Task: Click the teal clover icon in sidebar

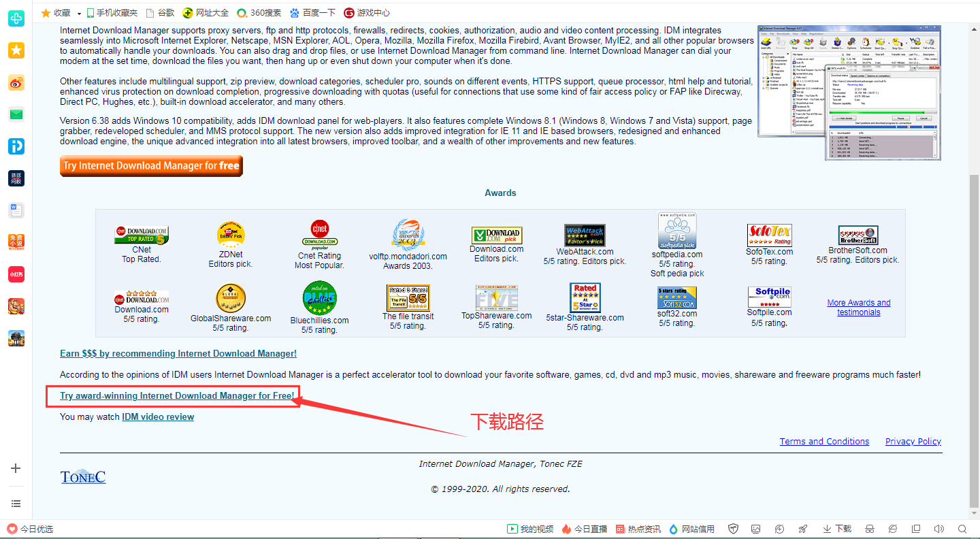Action: [16, 18]
